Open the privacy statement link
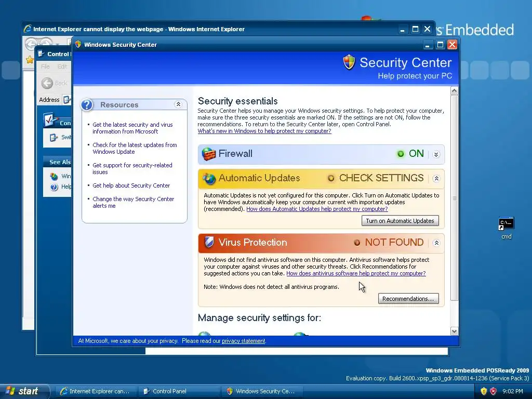This screenshot has height=399, width=532. (x=243, y=341)
